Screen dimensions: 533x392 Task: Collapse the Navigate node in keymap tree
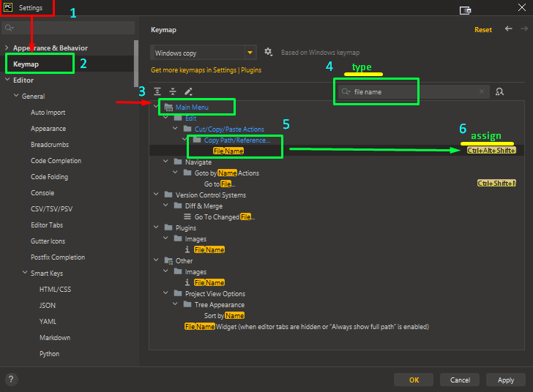[x=165, y=162]
